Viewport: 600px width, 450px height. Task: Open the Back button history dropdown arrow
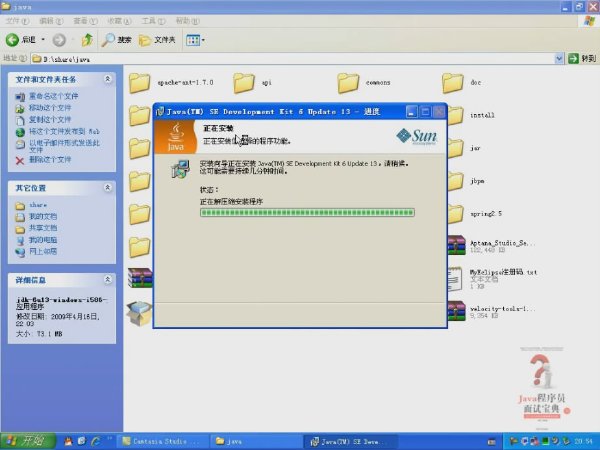[x=43, y=39]
